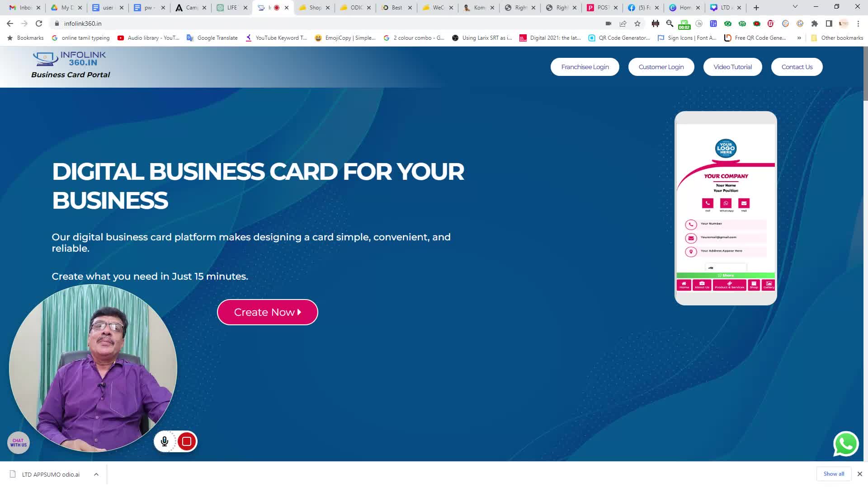Open the WhatsApp chat floating icon
868x487 pixels.
[846, 444]
